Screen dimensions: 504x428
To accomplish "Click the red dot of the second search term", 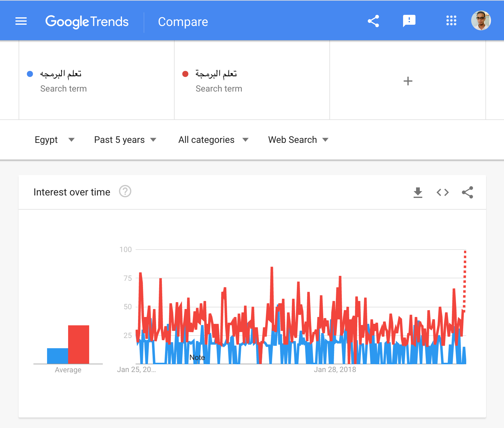I will tap(185, 74).
